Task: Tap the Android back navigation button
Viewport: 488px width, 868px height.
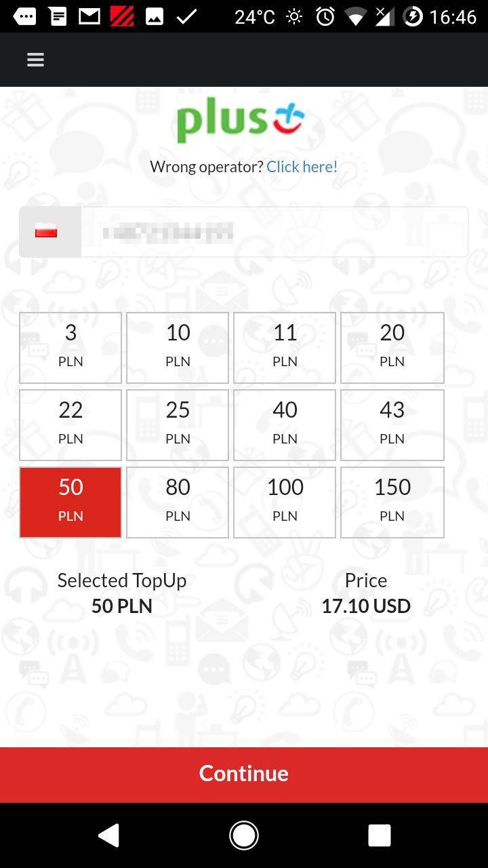Action: 109,835
